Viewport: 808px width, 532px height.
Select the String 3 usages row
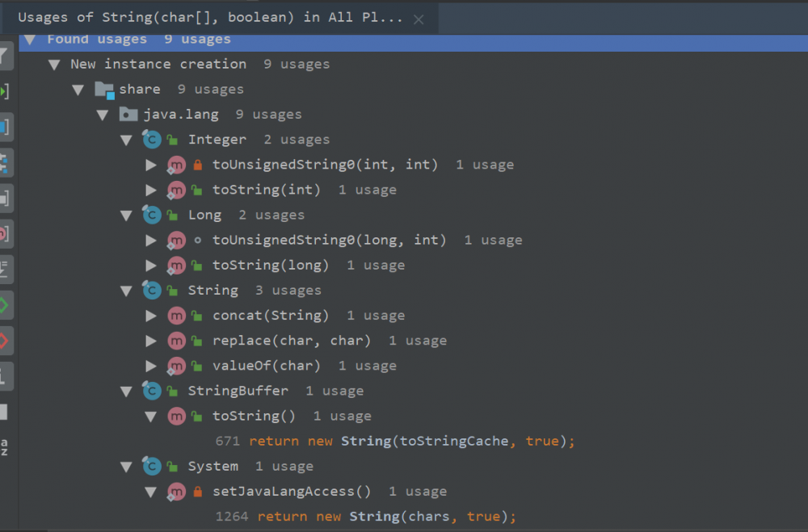point(413,291)
